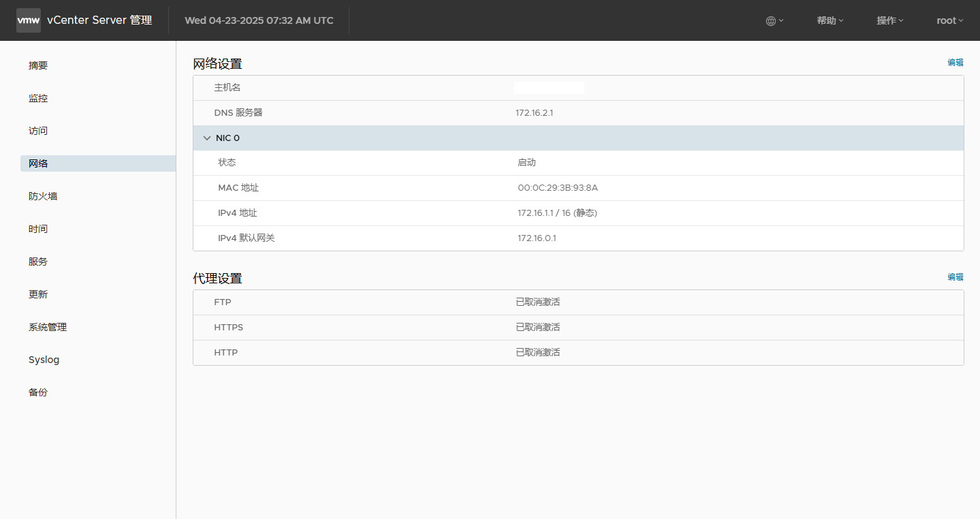This screenshot has width=980, height=519.
Task: Click the vmw logo icon
Action: 29,20
